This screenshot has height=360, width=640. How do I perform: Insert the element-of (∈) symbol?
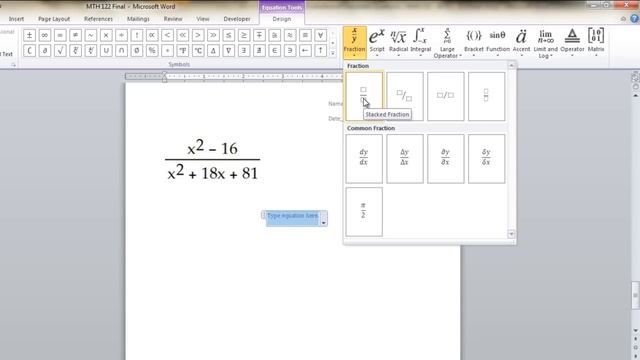[274, 51]
